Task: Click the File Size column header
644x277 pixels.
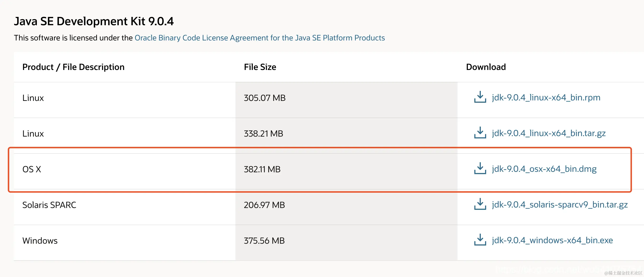Action: point(260,67)
